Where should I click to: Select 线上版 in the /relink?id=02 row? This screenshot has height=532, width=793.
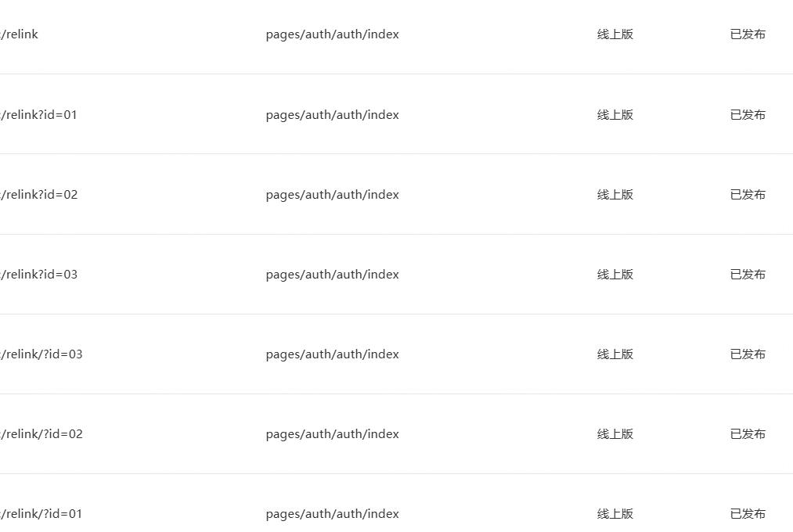615,195
